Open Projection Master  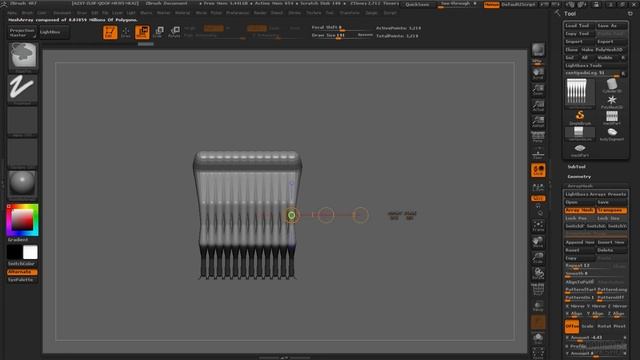[x=22, y=33]
